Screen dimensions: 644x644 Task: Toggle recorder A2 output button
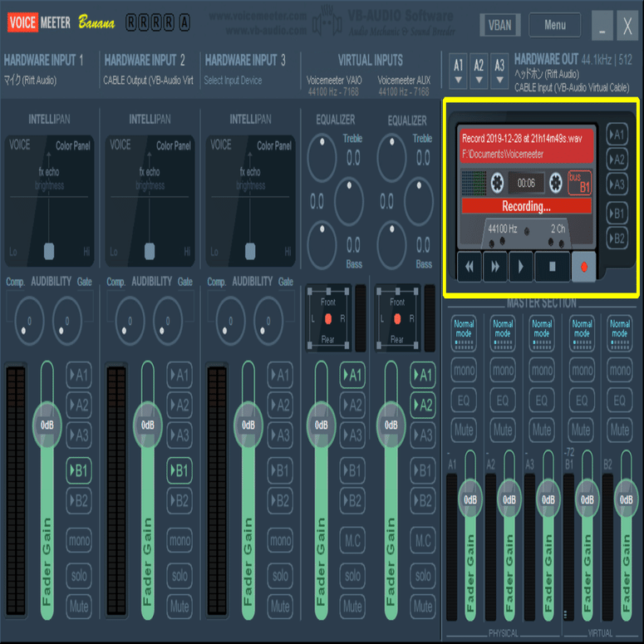point(617,159)
